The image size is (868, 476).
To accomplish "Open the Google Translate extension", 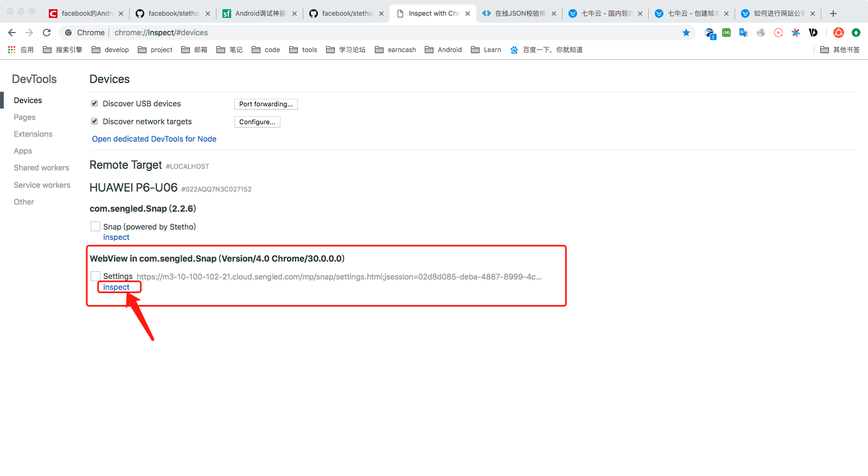I will pos(744,33).
